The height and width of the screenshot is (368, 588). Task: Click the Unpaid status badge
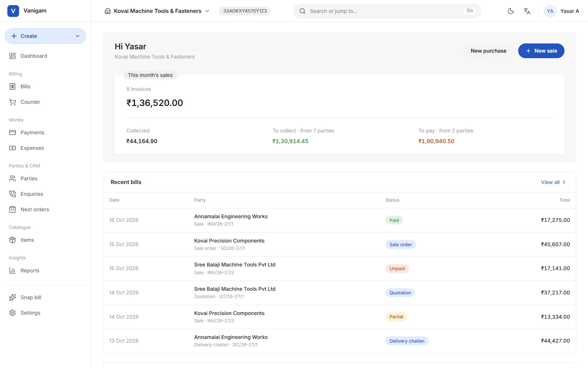[x=397, y=269]
